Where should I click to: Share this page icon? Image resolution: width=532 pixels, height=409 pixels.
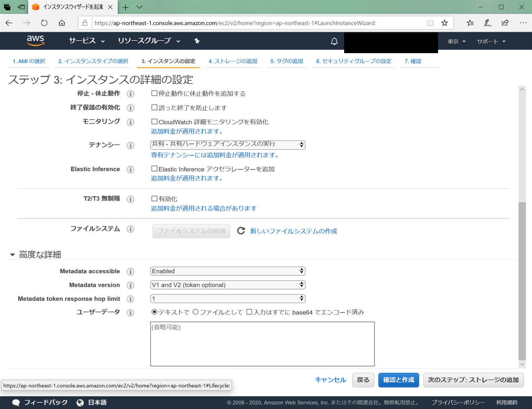[505, 23]
